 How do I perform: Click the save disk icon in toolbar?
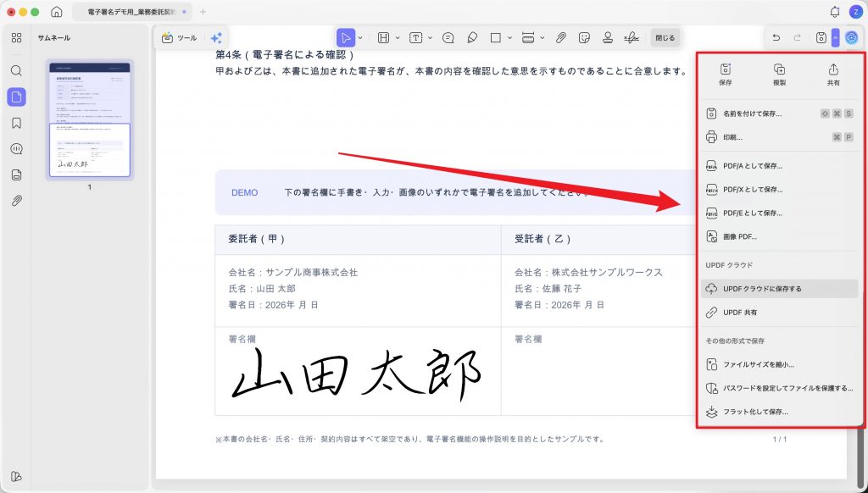[x=821, y=37]
